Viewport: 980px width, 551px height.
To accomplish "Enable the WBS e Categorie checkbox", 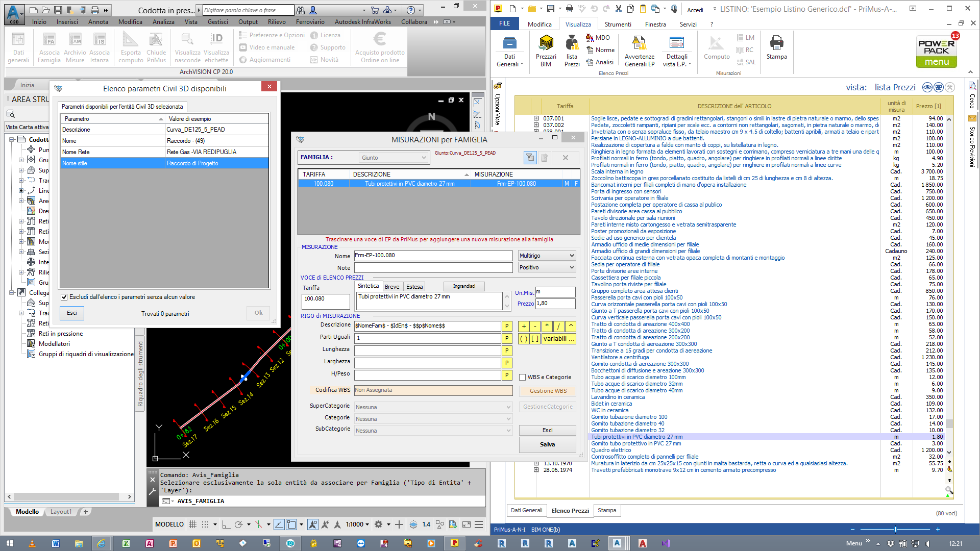I will (x=522, y=378).
